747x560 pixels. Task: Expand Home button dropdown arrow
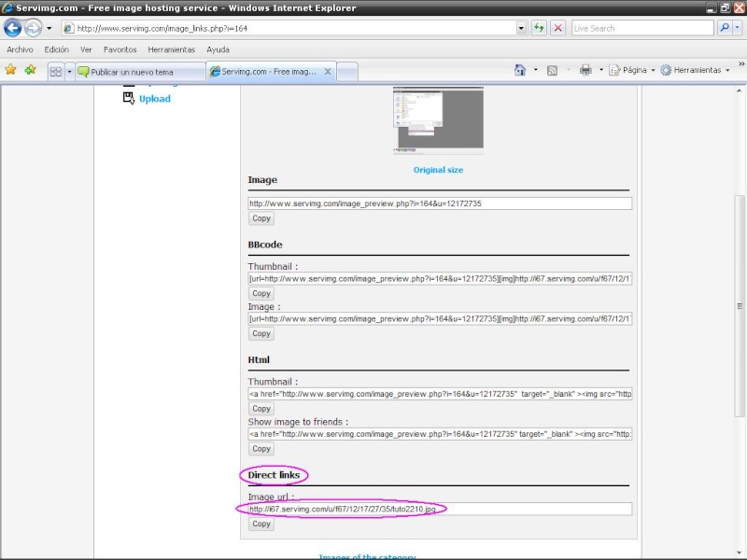535,70
